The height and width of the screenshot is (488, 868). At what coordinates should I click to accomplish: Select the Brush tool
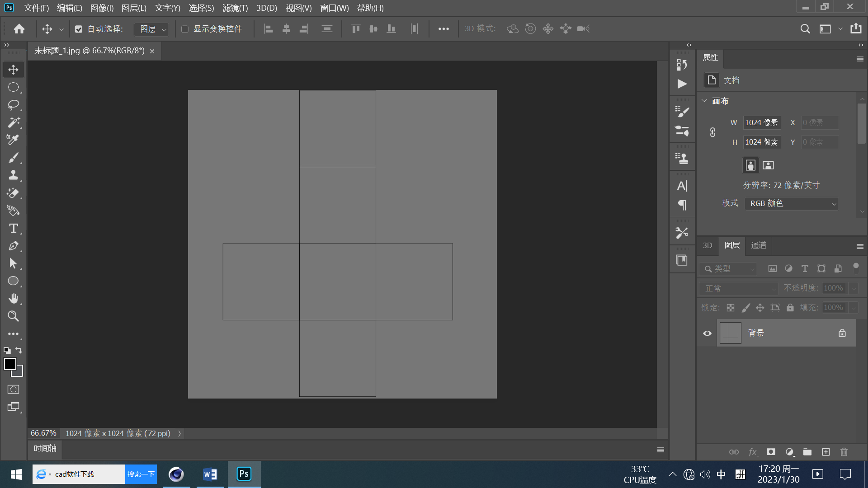(x=13, y=158)
